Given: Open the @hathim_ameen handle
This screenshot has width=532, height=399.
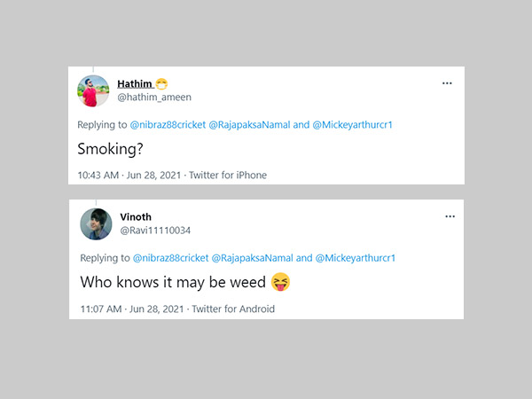Looking at the screenshot, I should pyautogui.click(x=153, y=97).
